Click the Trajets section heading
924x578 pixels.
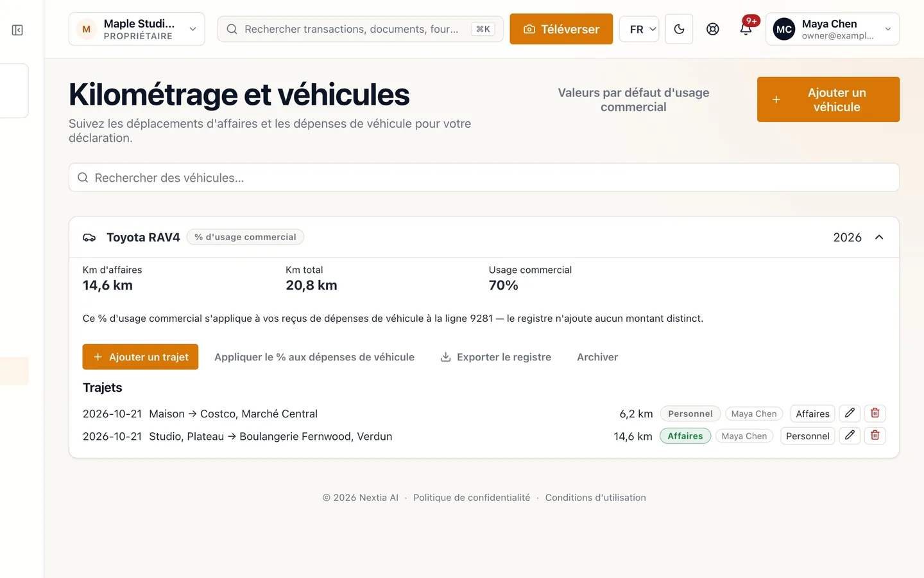click(x=103, y=388)
